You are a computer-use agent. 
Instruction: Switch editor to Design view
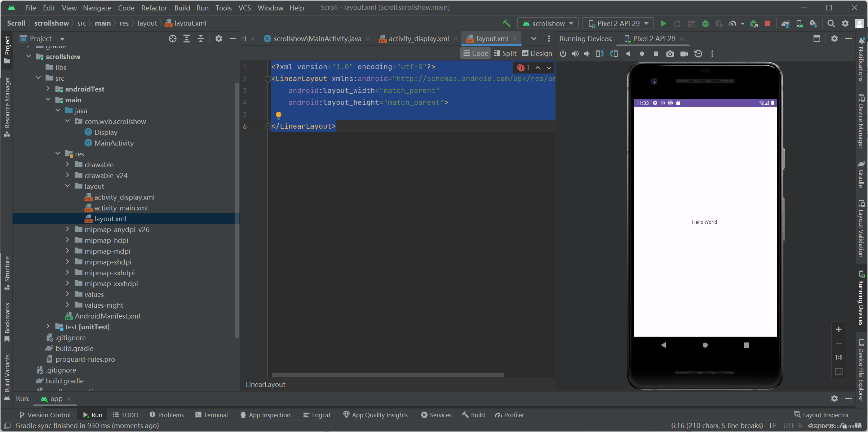tap(537, 53)
